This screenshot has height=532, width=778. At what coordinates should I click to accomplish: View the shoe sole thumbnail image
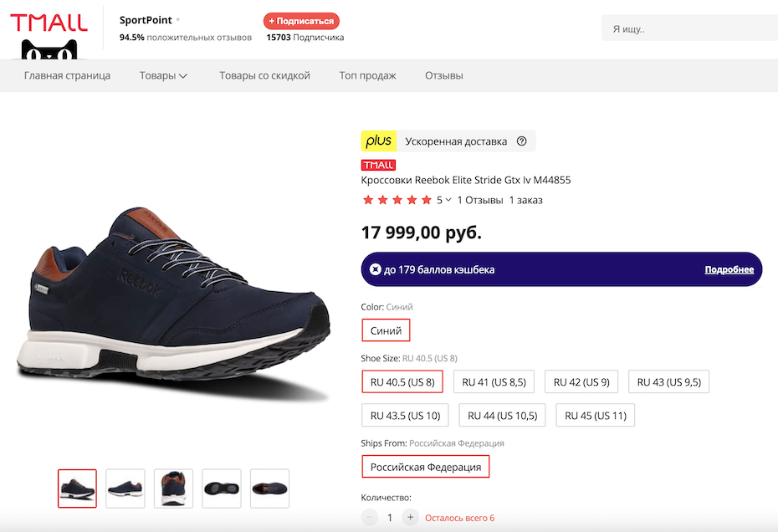point(222,488)
